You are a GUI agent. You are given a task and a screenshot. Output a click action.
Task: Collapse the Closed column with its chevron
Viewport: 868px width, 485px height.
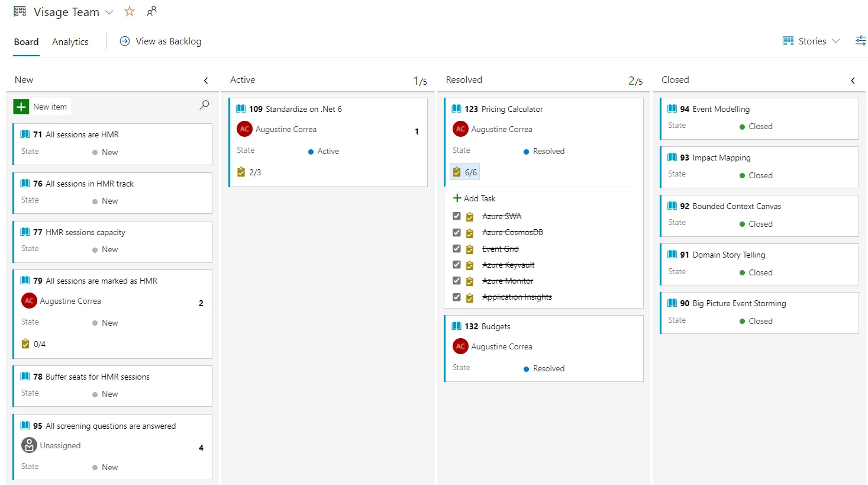tap(853, 81)
